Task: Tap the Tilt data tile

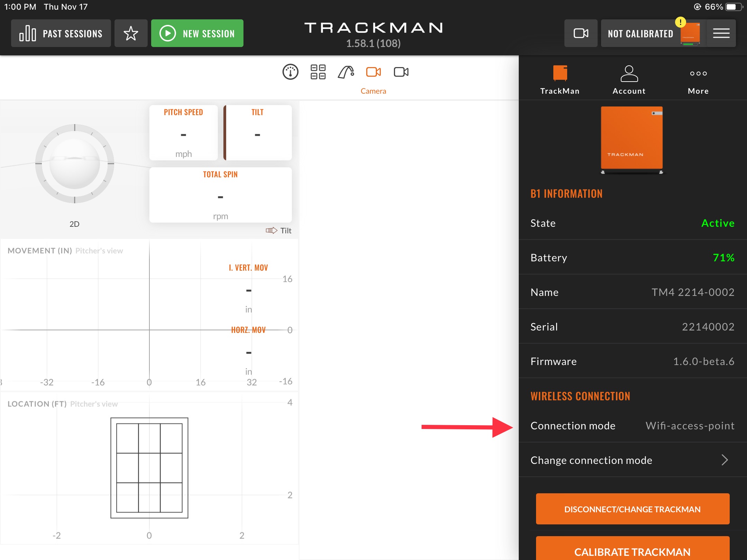Action: [x=258, y=133]
